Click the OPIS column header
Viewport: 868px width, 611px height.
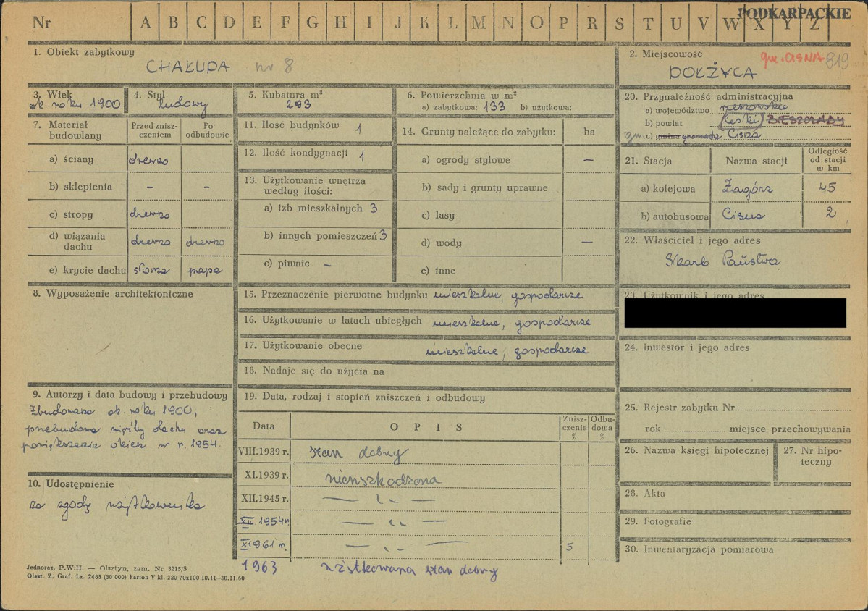[x=425, y=426]
